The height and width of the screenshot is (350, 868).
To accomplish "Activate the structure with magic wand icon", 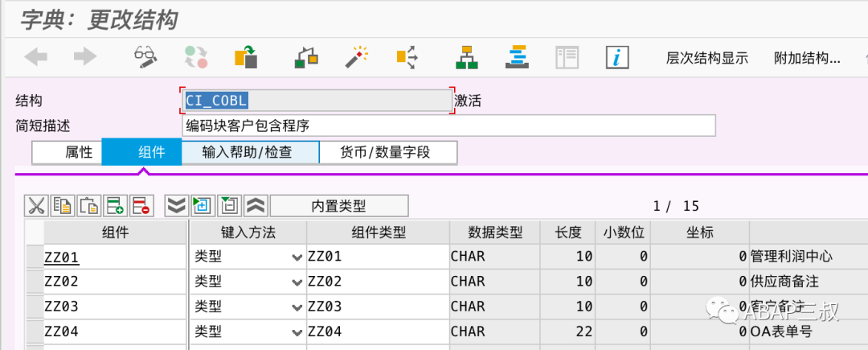I will tap(357, 57).
